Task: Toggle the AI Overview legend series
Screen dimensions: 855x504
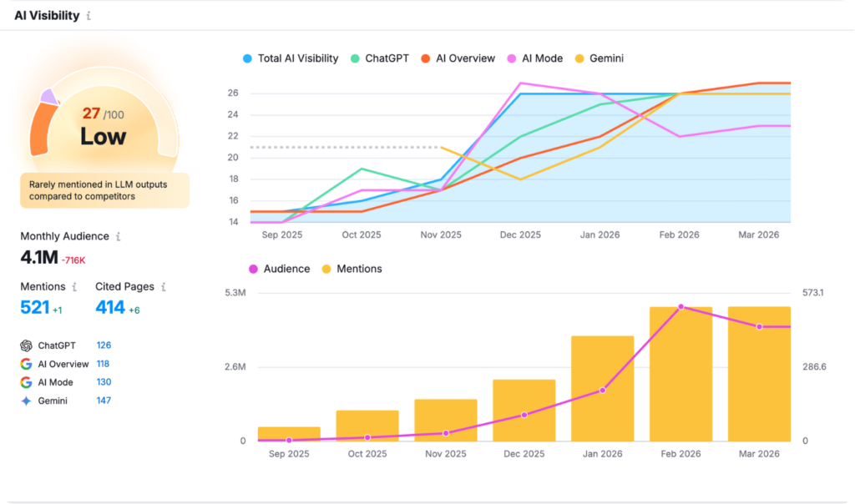Action: [458, 58]
